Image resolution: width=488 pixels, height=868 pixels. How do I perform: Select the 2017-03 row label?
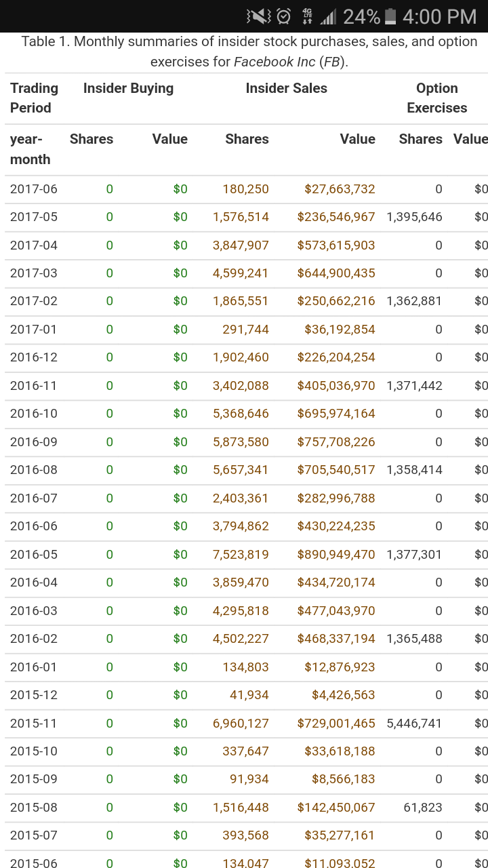tap(34, 273)
